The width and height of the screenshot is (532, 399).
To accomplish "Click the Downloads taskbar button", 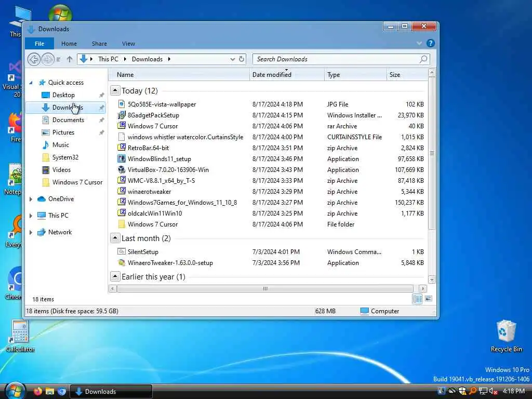I will point(111,391).
